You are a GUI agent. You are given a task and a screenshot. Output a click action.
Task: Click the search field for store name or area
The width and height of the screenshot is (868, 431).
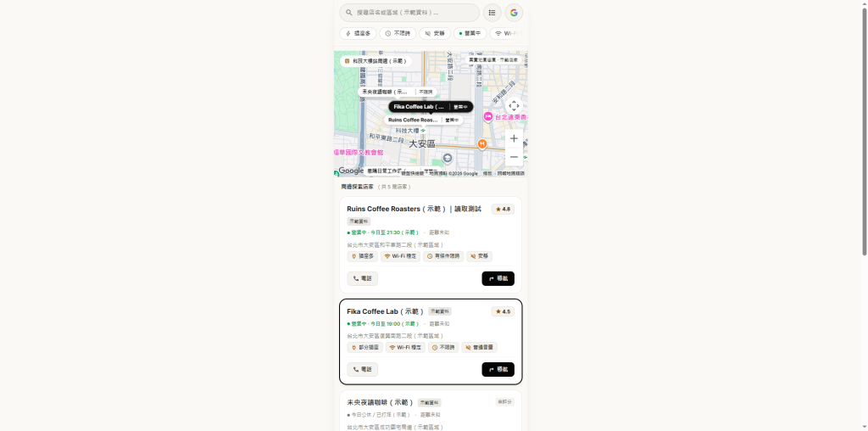[x=409, y=12]
